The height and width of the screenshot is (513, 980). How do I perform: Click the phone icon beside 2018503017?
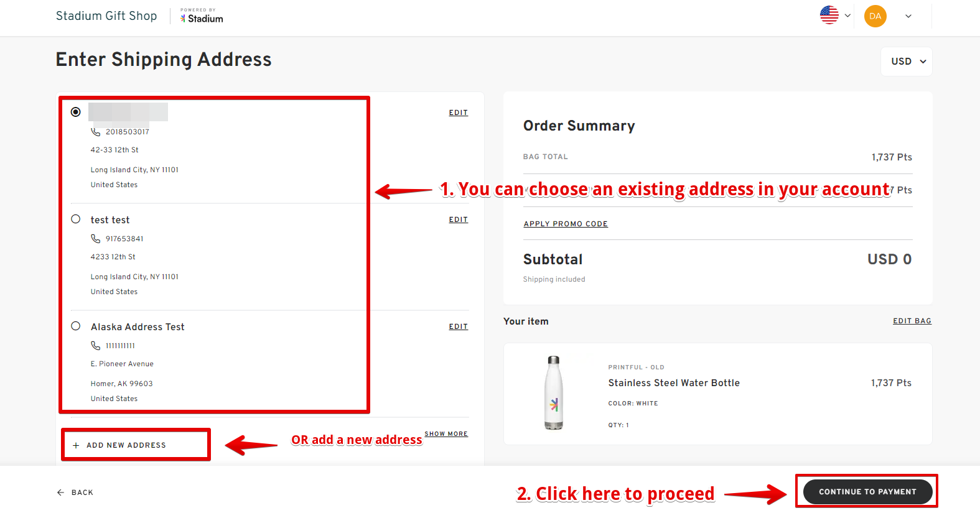(95, 132)
